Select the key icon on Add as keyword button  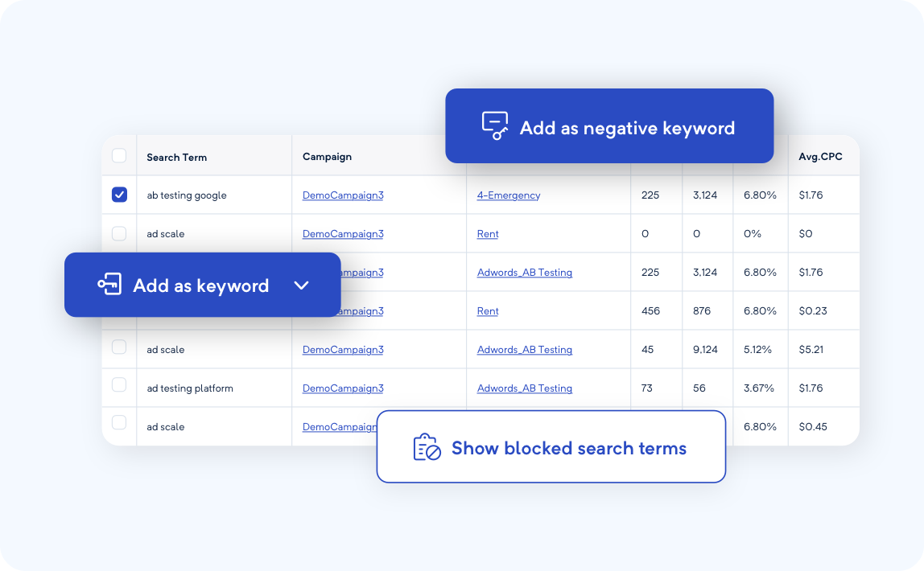[110, 285]
